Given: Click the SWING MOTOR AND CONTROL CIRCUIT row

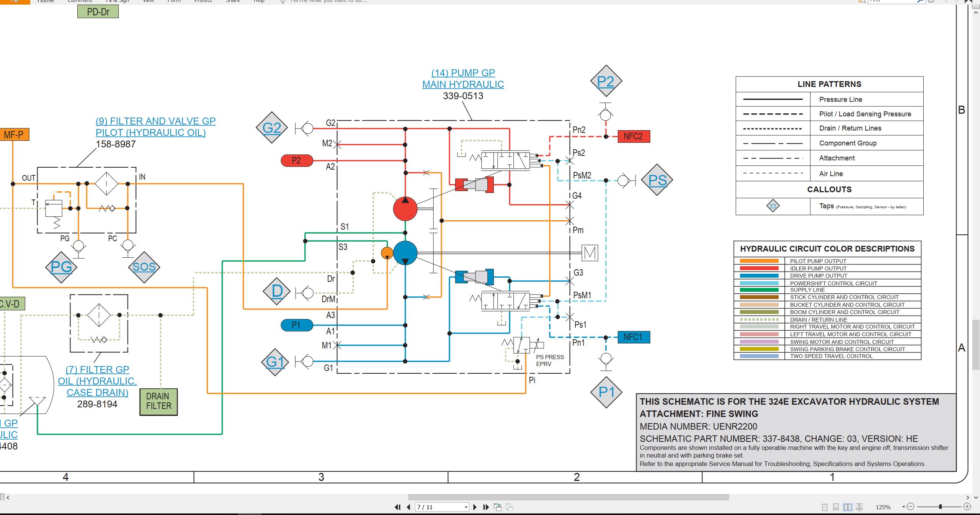Looking at the screenshot, I should pyautogui.click(x=827, y=342).
